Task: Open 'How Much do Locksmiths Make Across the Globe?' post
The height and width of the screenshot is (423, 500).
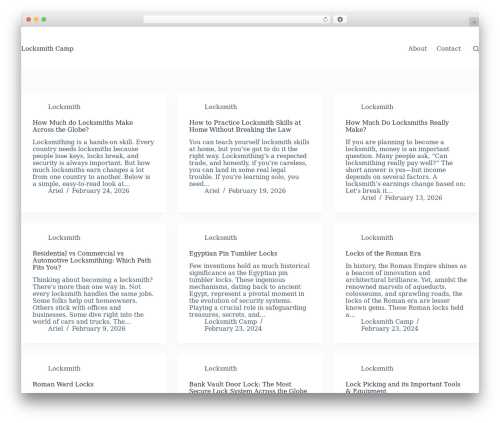Action: [83, 126]
